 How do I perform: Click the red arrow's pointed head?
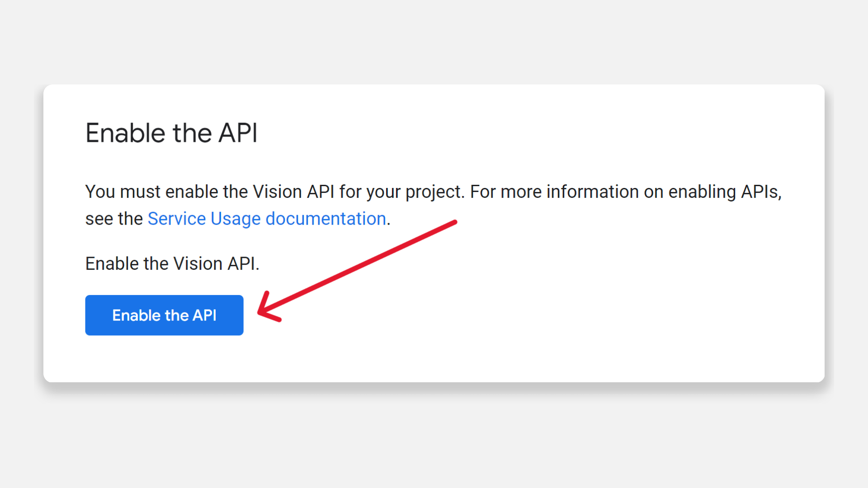coord(262,311)
